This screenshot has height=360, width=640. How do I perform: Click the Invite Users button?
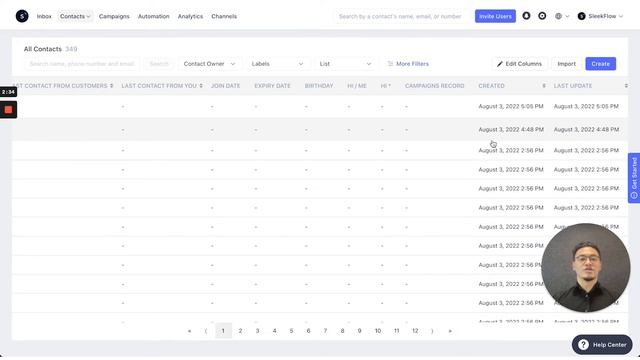495,16
